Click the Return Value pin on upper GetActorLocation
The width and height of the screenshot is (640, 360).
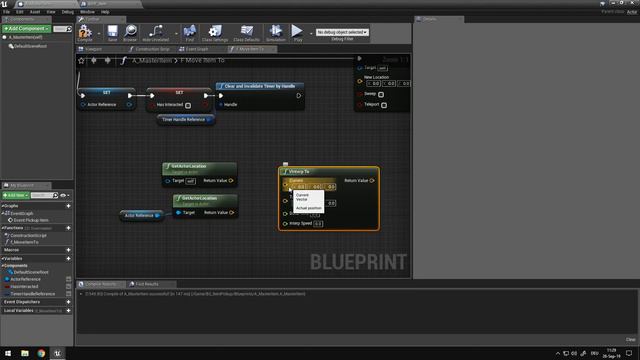(x=231, y=180)
